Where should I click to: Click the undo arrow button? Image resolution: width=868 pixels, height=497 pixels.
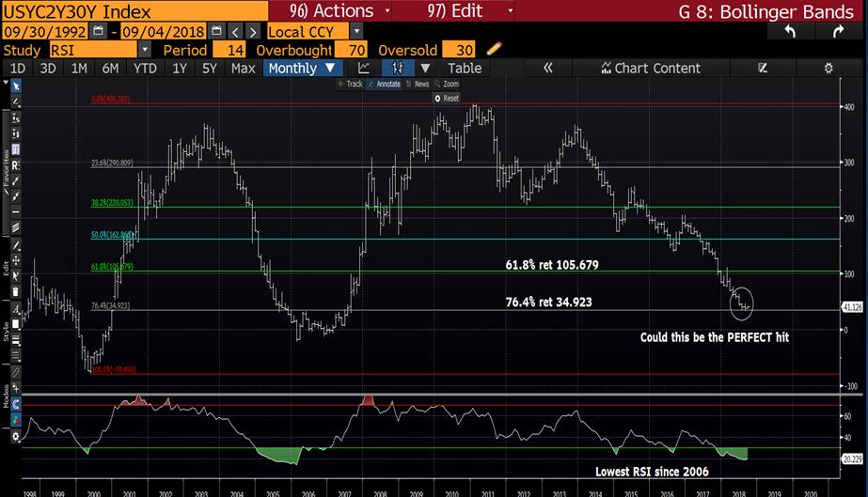pyautogui.click(x=790, y=31)
